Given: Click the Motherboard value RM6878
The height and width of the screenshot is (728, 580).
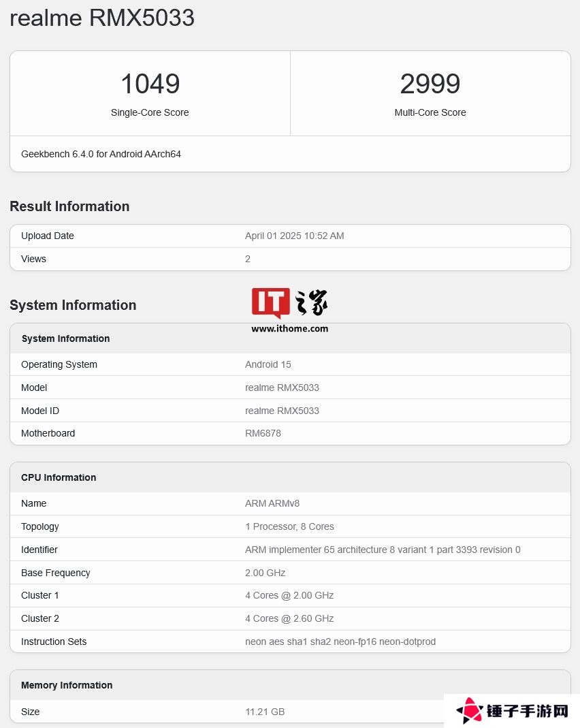Looking at the screenshot, I should coord(263,433).
